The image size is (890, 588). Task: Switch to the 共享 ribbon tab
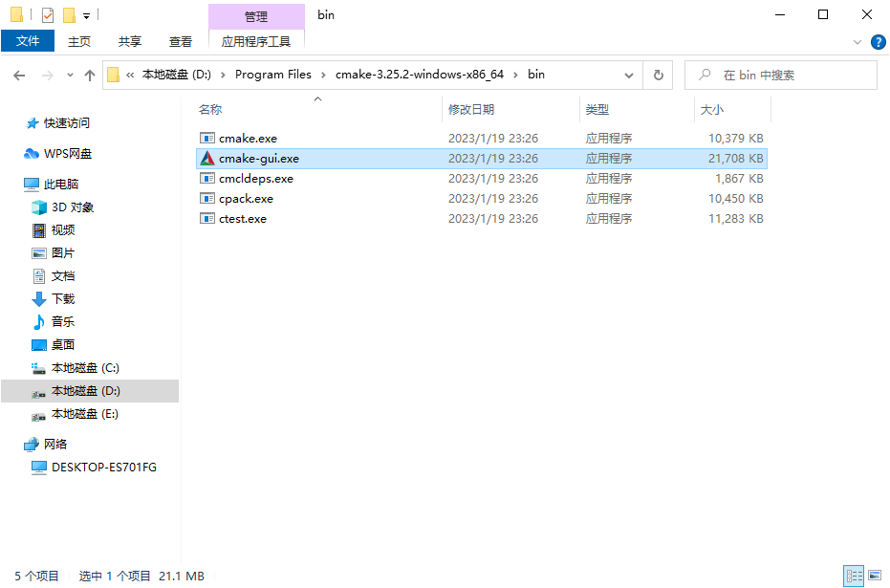tap(129, 42)
